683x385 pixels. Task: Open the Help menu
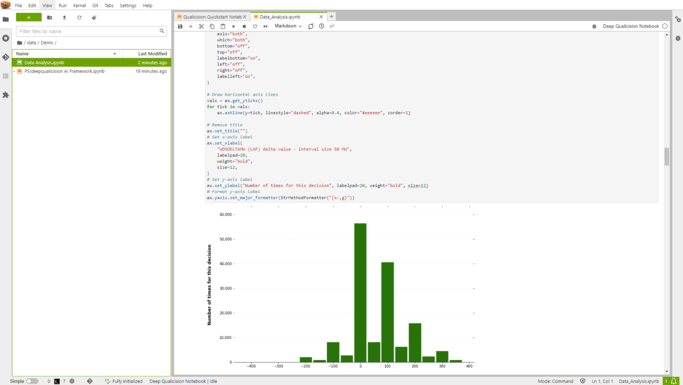coord(148,6)
